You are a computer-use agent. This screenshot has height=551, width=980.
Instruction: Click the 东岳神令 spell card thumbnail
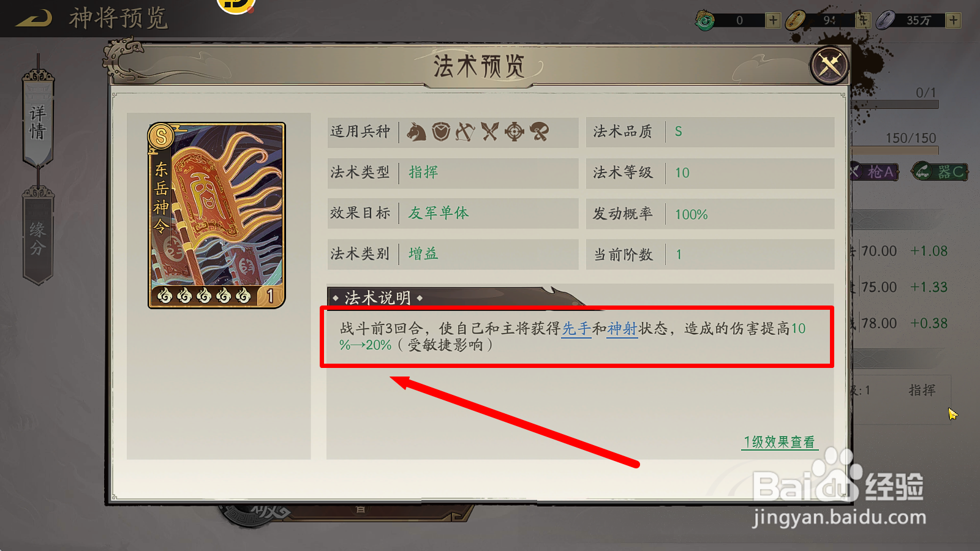coord(217,215)
